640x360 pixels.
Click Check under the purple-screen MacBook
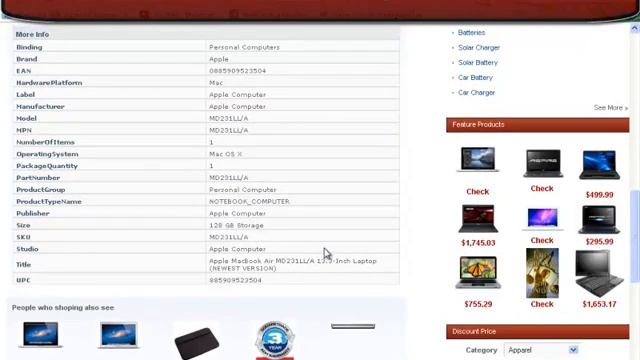(x=542, y=240)
